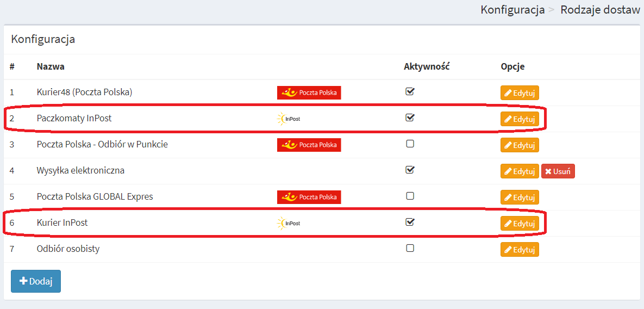Edit the Odbiór osobisty delivery
Screen dimensions: 644x309
pyautogui.click(x=520, y=249)
